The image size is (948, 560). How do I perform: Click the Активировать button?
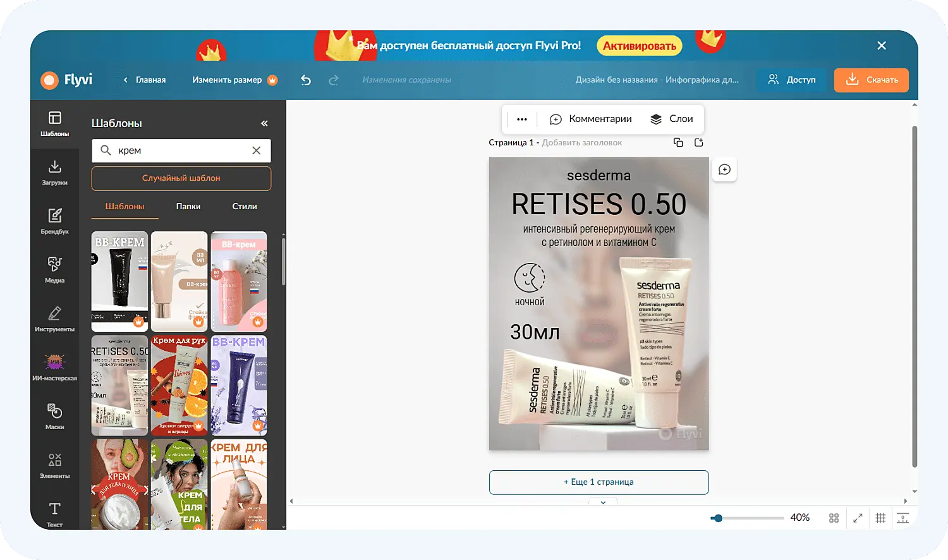(640, 46)
